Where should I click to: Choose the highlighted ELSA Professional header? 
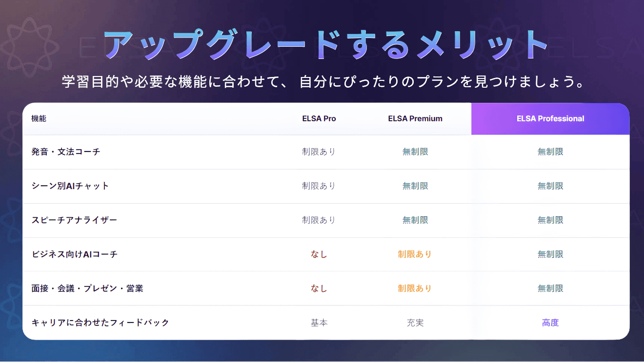click(550, 118)
